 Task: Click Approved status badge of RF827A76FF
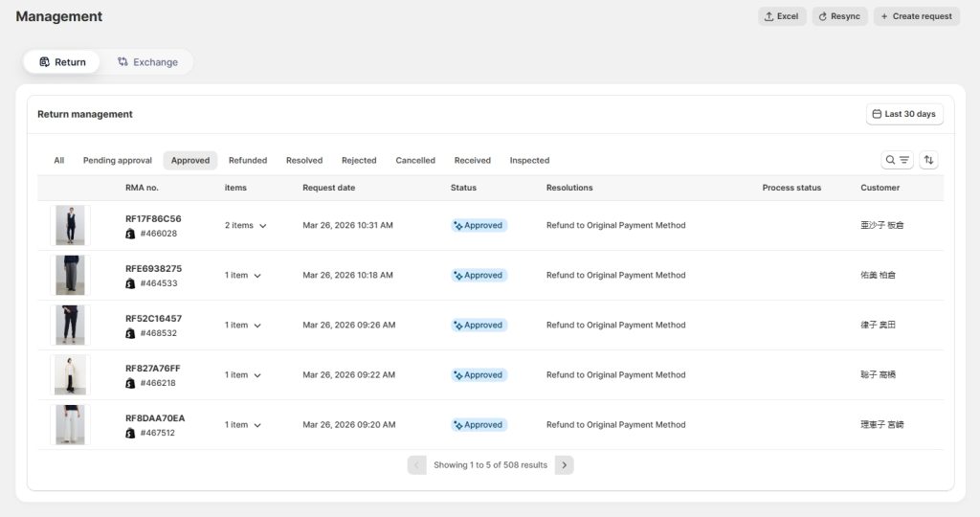click(479, 375)
